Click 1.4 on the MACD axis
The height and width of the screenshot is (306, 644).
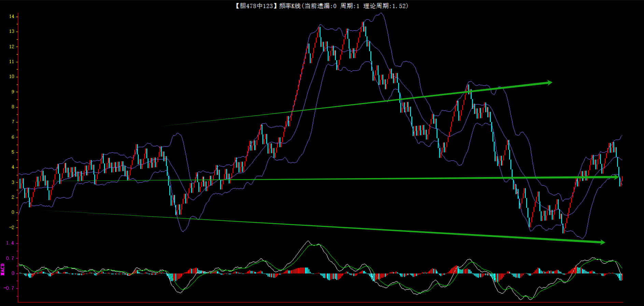(10, 243)
